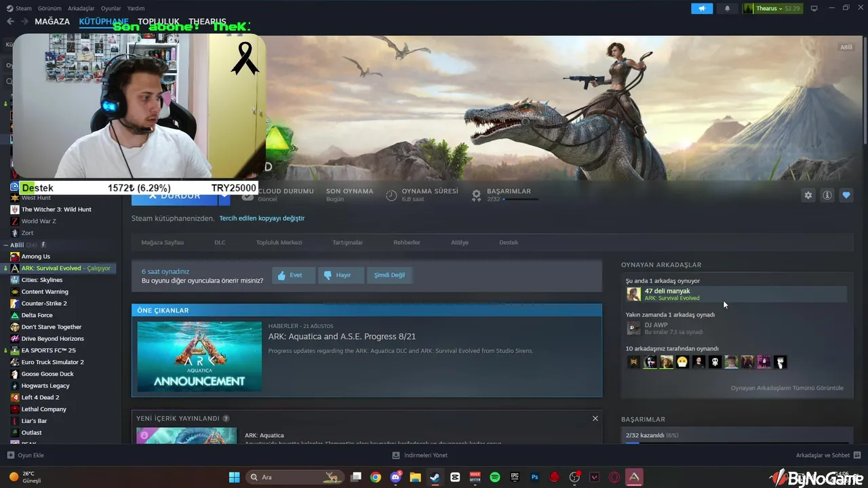Click the Windows Start button
Screen dimensions: 868x488
pos(234,477)
